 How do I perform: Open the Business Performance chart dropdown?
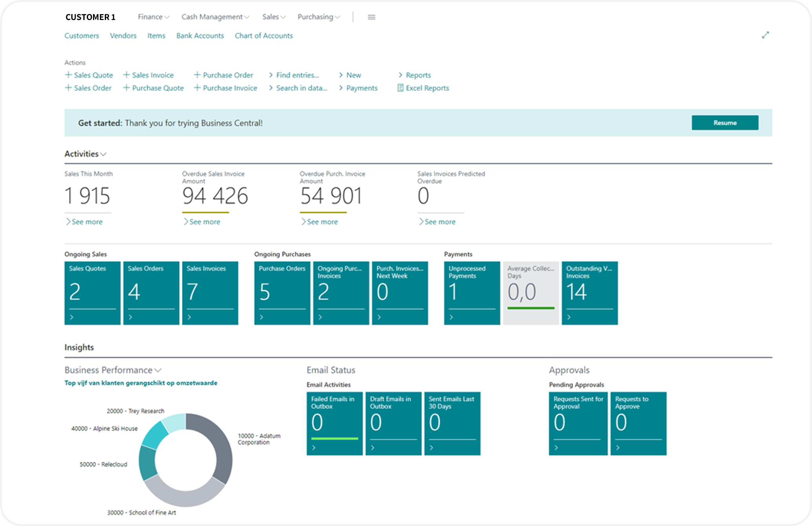tap(158, 370)
